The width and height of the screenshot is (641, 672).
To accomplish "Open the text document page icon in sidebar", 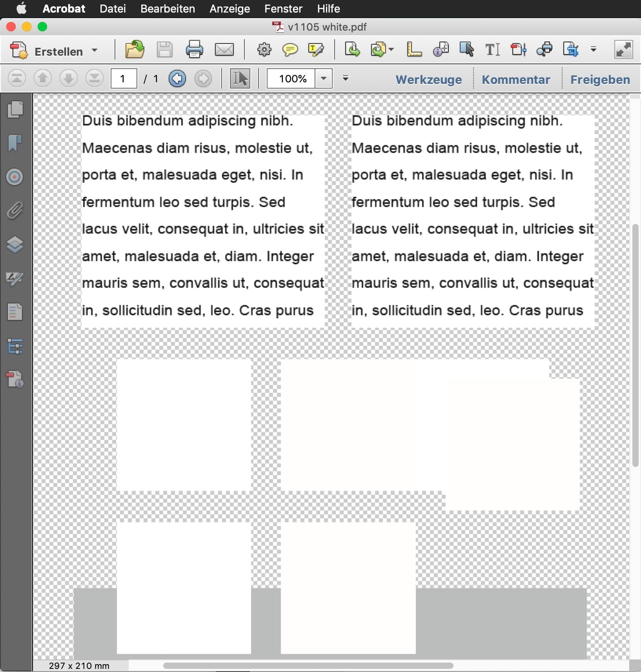I will pyautogui.click(x=15, y=312).
